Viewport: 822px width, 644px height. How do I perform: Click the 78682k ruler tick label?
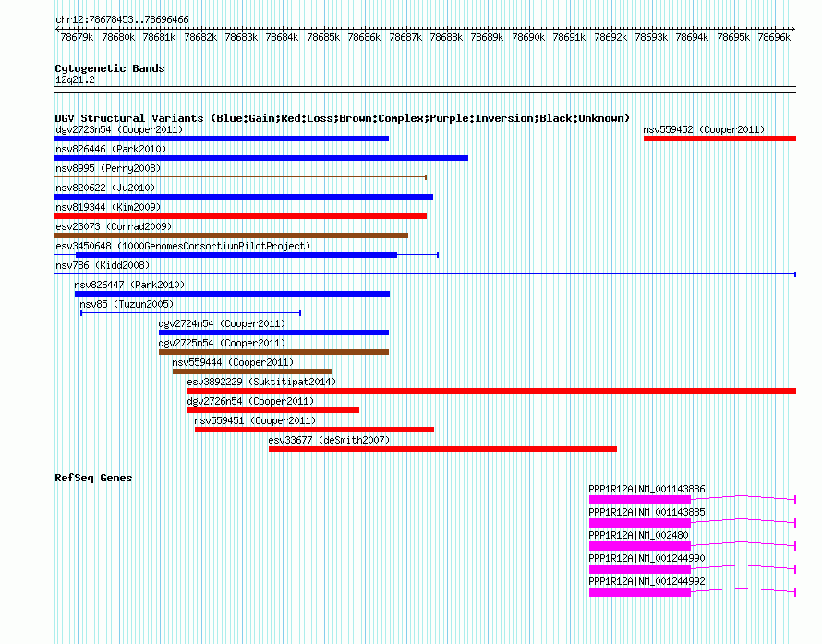click(200, 37)
